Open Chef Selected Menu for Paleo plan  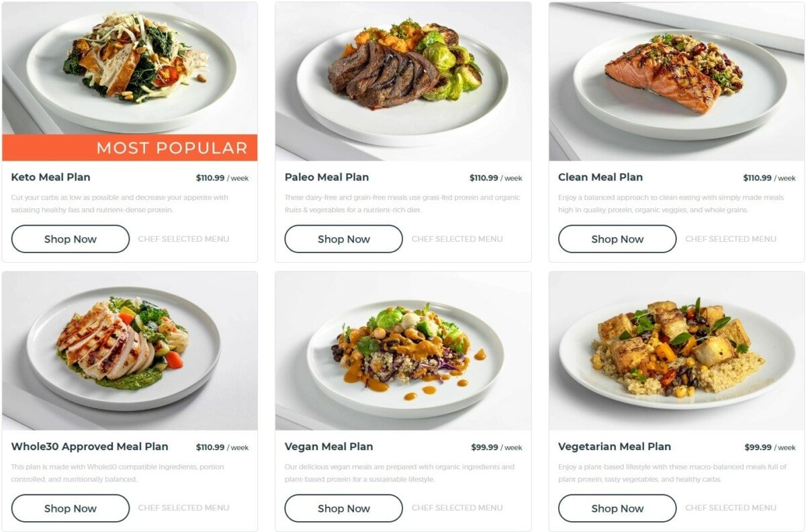457,239
